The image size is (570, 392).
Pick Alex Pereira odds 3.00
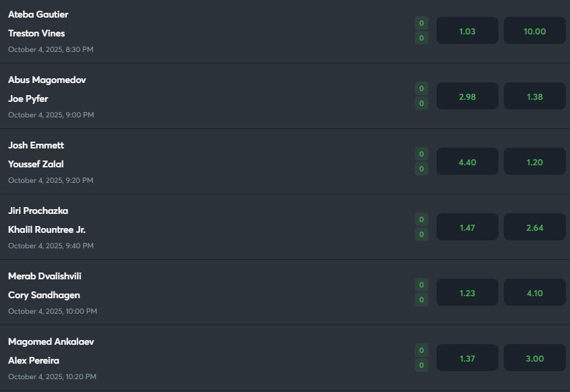[534, 358]
